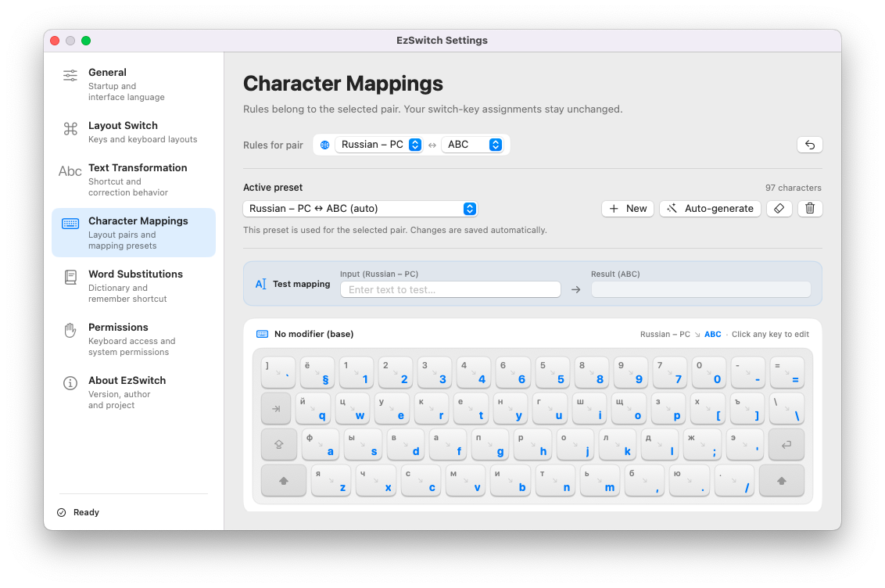Viewport: 885px width, 588px height.
Task: Click the blue ABC direction link
Action: coord(712,334)
